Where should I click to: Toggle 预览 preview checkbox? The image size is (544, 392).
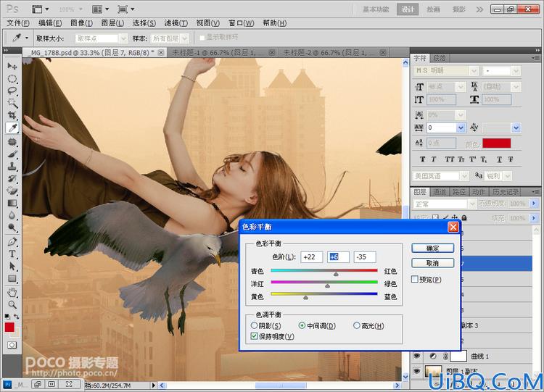coord(415,279)
